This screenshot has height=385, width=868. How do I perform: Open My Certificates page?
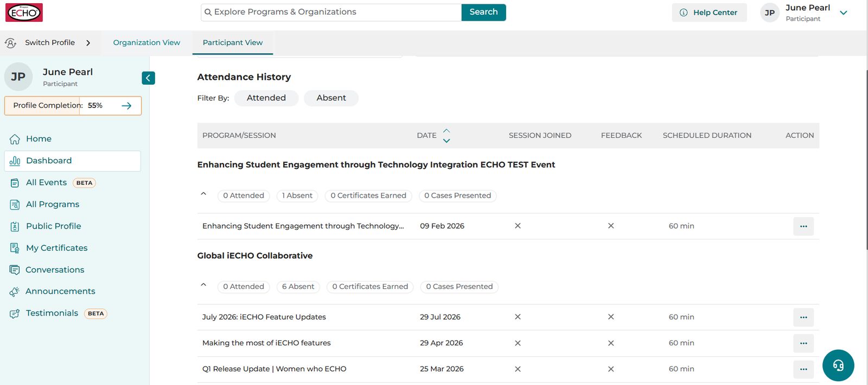57,248
